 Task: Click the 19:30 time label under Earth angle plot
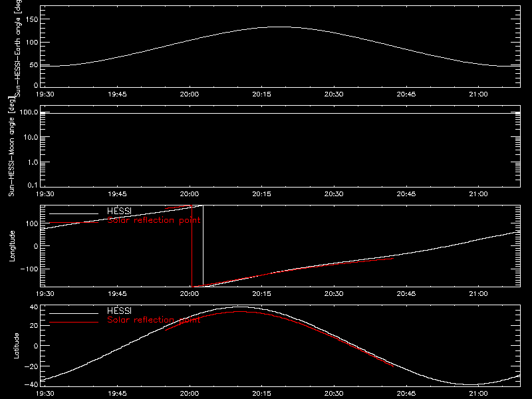45,94
